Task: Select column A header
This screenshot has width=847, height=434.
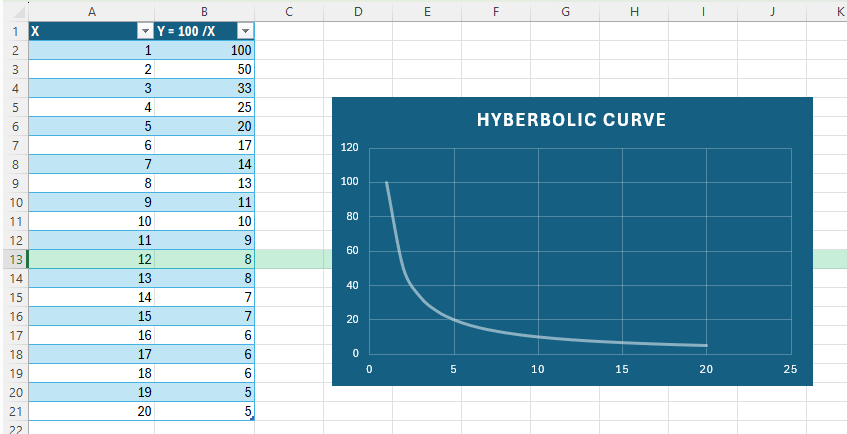Action: (91, 12)
